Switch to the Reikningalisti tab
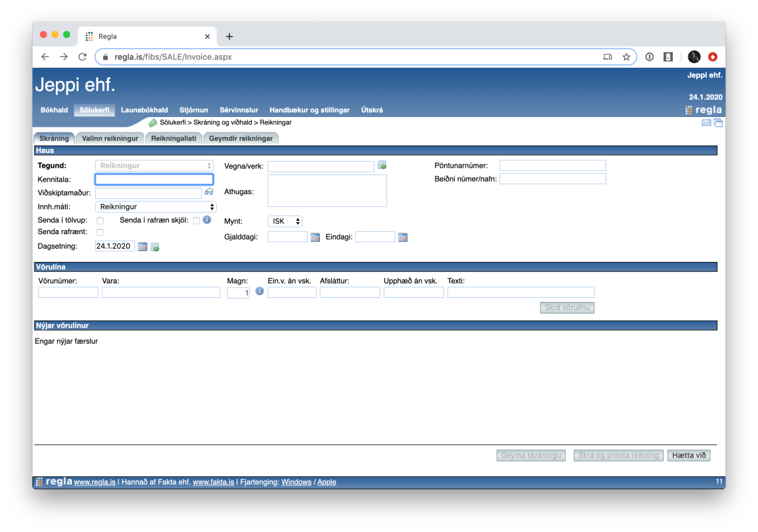Viewport: 758px width, 532px height. point(174,138)
